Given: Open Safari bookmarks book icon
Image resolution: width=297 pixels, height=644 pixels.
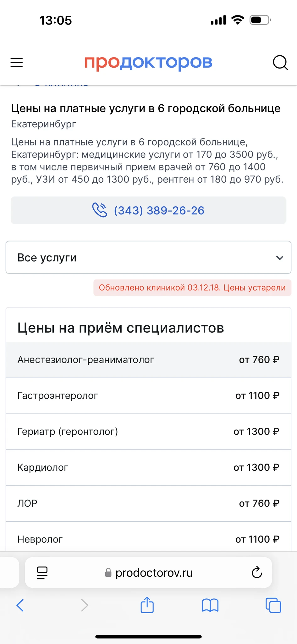Looking at the screenshot, I should [x=210, y=605].
